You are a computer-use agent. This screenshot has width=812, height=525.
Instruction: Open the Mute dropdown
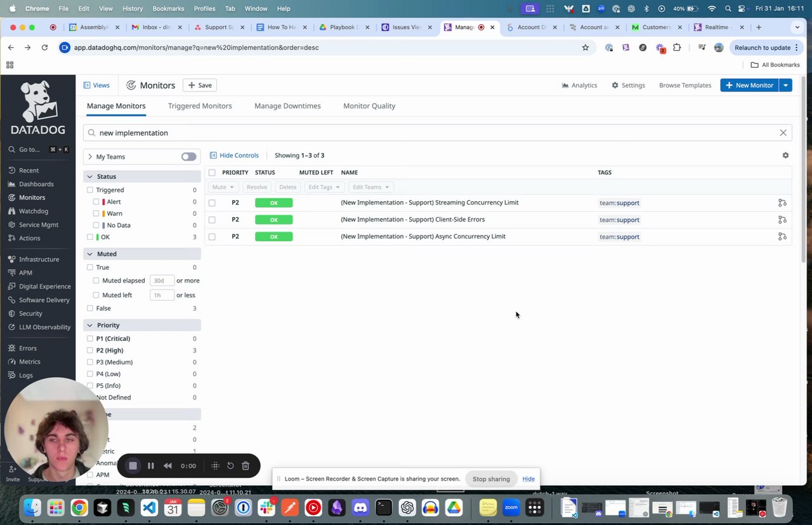pos(223,187)
